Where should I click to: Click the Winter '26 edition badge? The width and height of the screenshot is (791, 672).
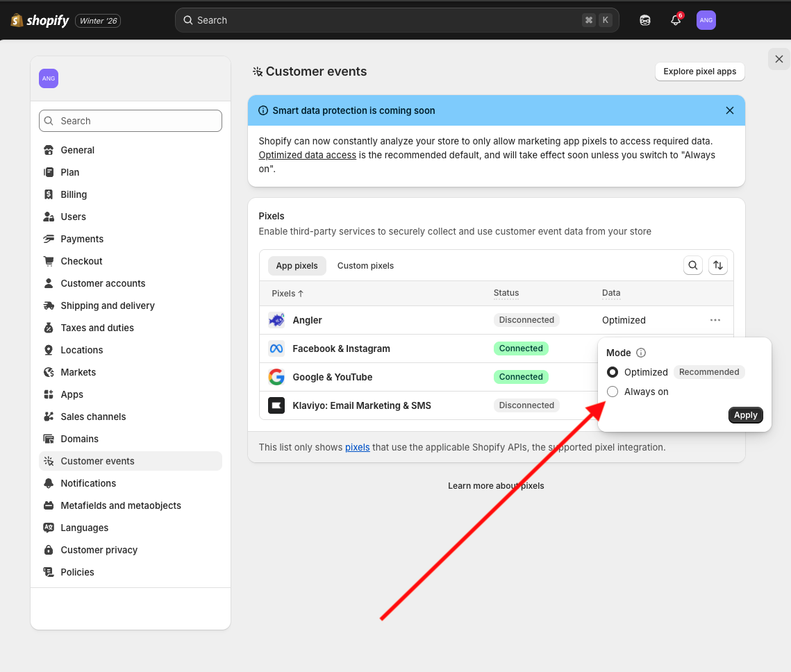pyautogui.click(x=98, y=21)
